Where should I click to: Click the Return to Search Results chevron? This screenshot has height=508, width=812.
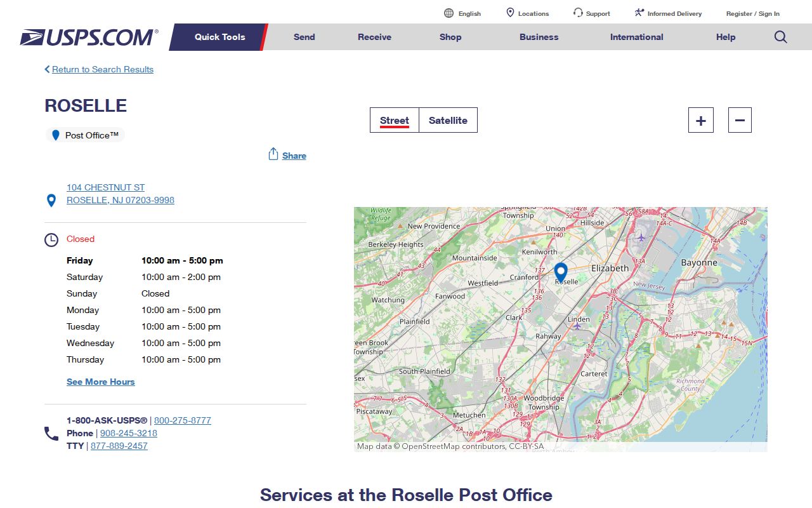pos(47,69)
